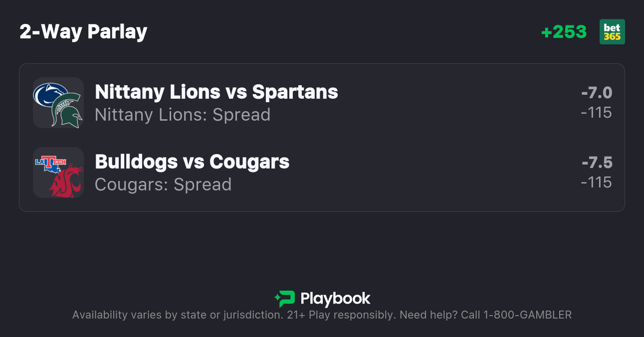
Task: Open the Nittany Lions vs Spartans matchup
Action: click(x=216, y=92)
